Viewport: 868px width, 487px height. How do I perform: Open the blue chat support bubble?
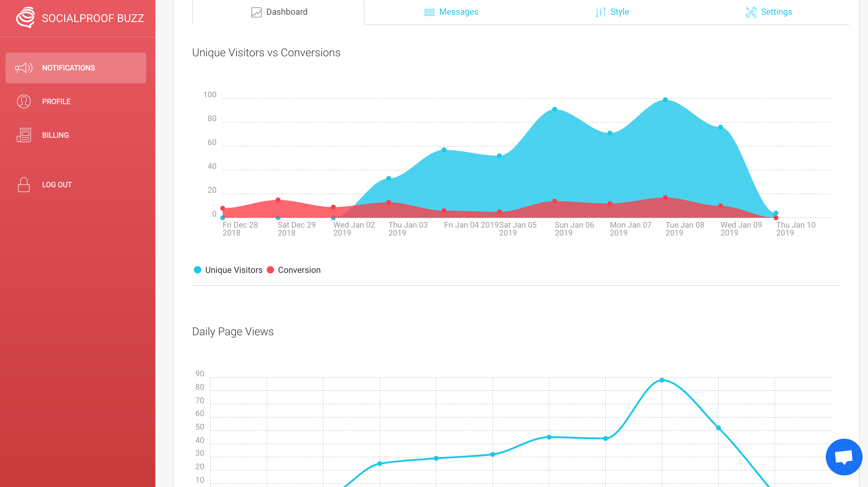[x=844, y=457]
